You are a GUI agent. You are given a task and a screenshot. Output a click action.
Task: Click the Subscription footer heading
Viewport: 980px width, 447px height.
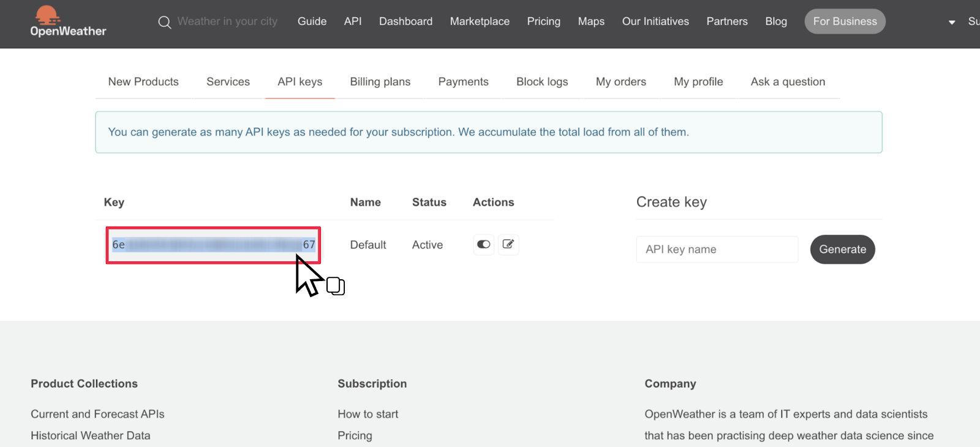pos(372,383)
